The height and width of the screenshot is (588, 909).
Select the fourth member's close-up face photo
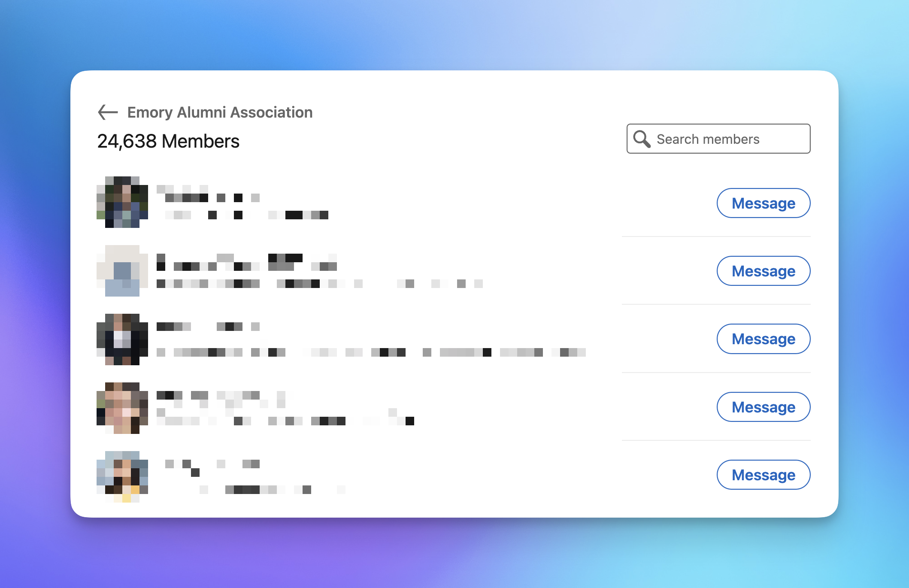tap(122, 408)
